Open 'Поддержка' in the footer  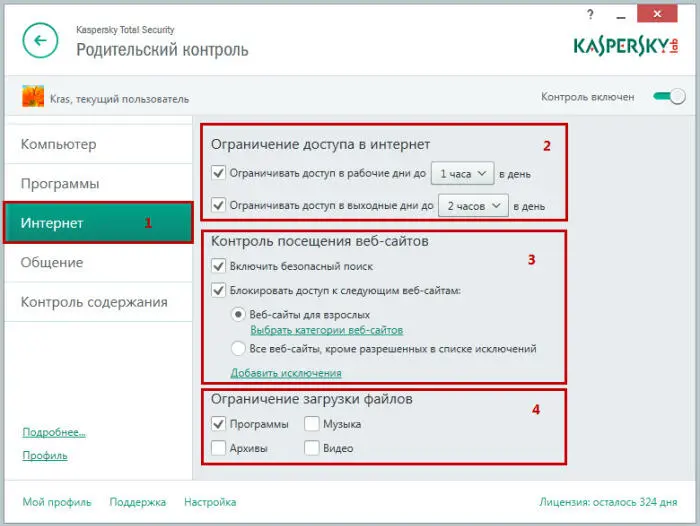coord(138,502)
